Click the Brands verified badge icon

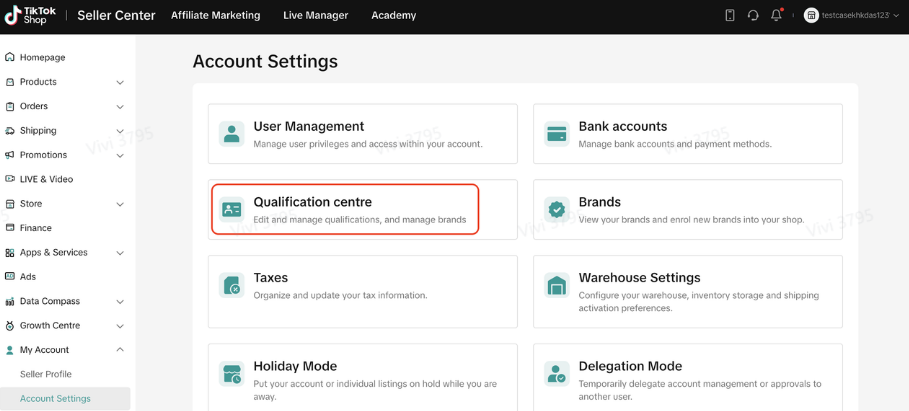pos(557,209)
